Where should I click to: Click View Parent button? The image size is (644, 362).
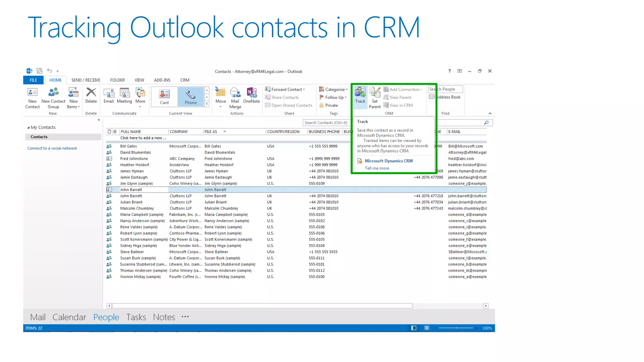397,97
